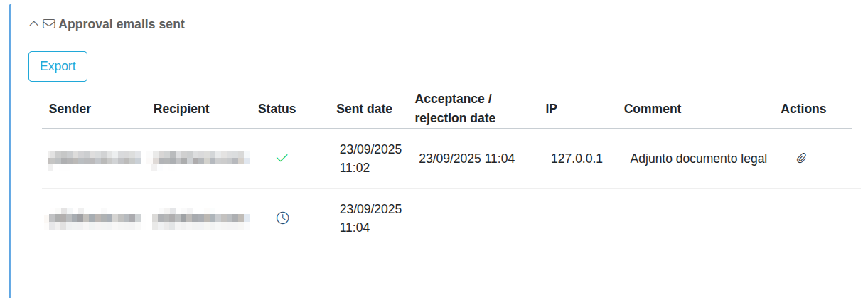Viewport: 868px width, 298px height.
Task: Click the Sender column header
Action: (x=70, y=109)
